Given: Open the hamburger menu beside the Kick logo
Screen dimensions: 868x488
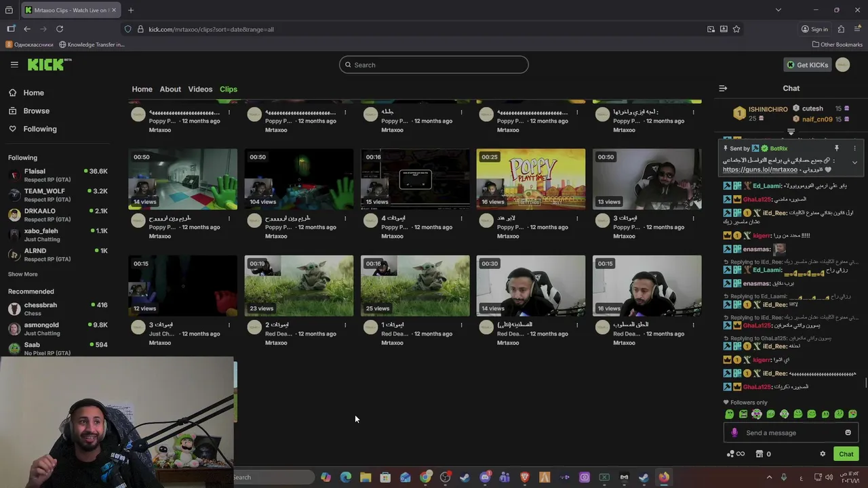Looking at the screenshot, I should coord(14,64).
